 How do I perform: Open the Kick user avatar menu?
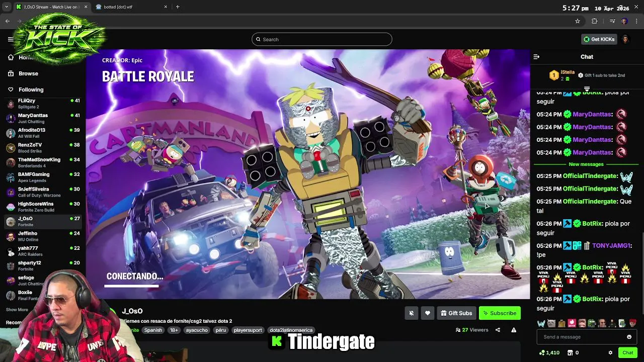tap(625, 39)
